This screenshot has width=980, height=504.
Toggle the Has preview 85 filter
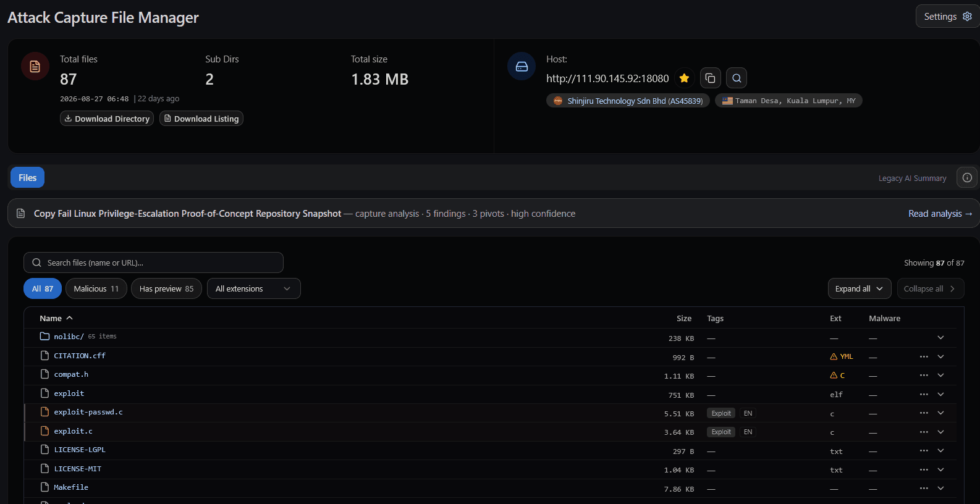166,288
